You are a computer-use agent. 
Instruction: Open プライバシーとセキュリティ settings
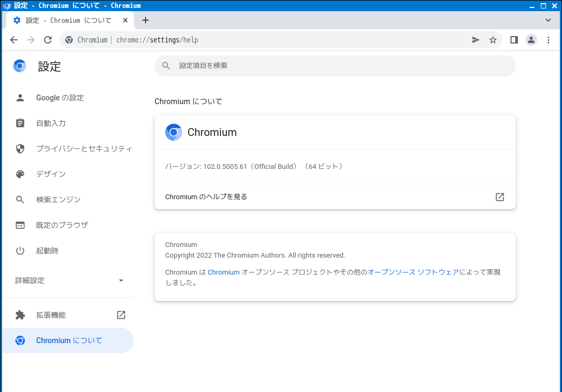[x=68, y=149]
